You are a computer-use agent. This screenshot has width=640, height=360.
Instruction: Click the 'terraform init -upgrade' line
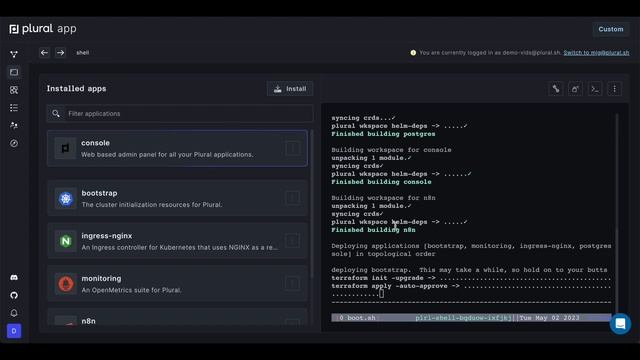(471, 278)
